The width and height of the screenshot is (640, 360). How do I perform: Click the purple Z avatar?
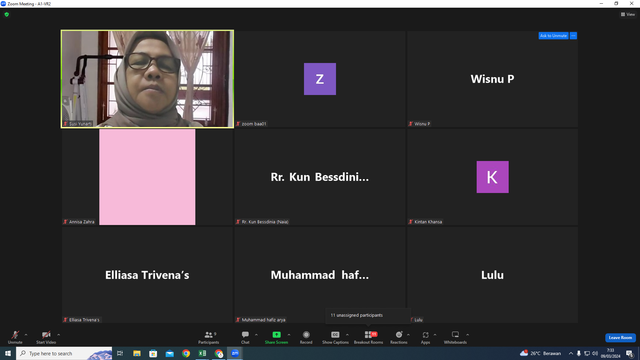coord(320,79)
